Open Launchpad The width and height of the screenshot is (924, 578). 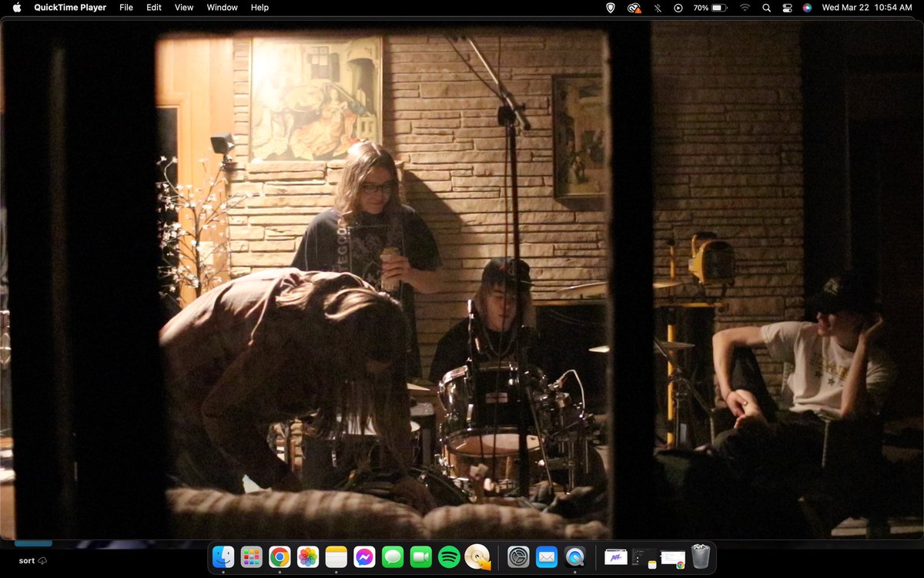pyautogui.click(x=251, y=556)
